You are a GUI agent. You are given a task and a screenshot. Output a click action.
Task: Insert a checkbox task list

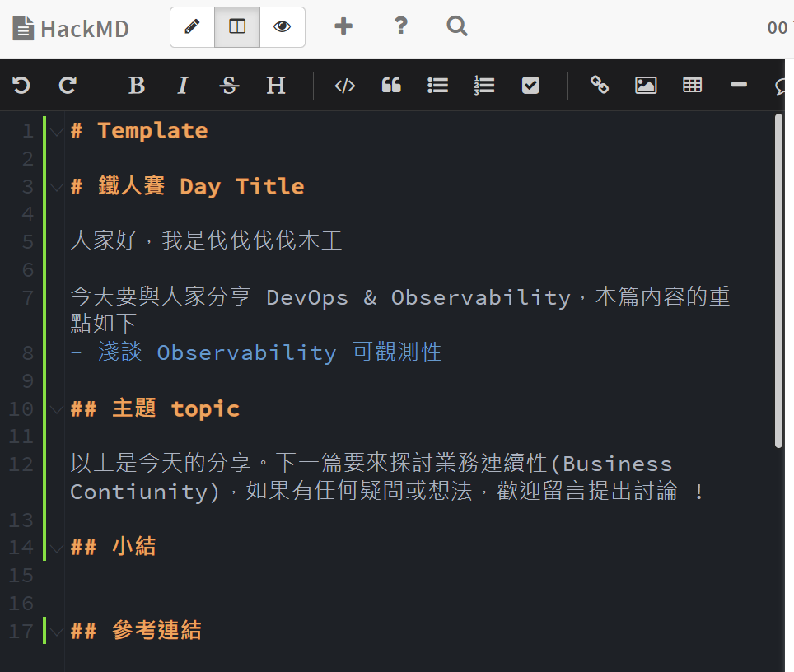pyautogui.click(x=530, y=85)
